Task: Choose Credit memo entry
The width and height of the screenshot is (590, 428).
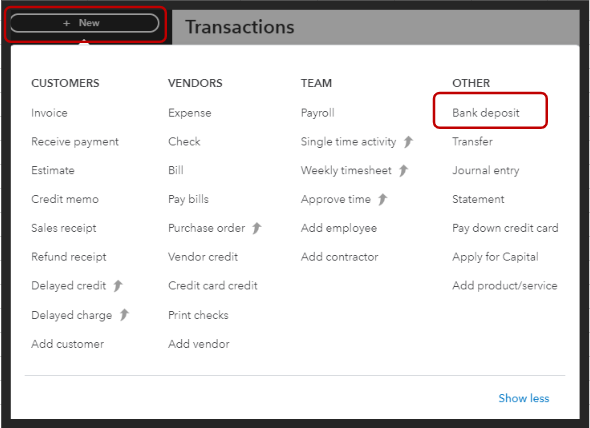Action: pos(65,199)
